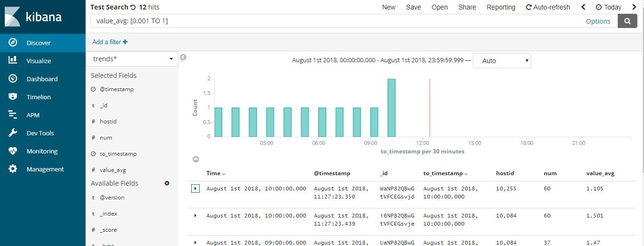The image size is (644, 246).
Task: Select the @version available field
Action: point(112,198)
